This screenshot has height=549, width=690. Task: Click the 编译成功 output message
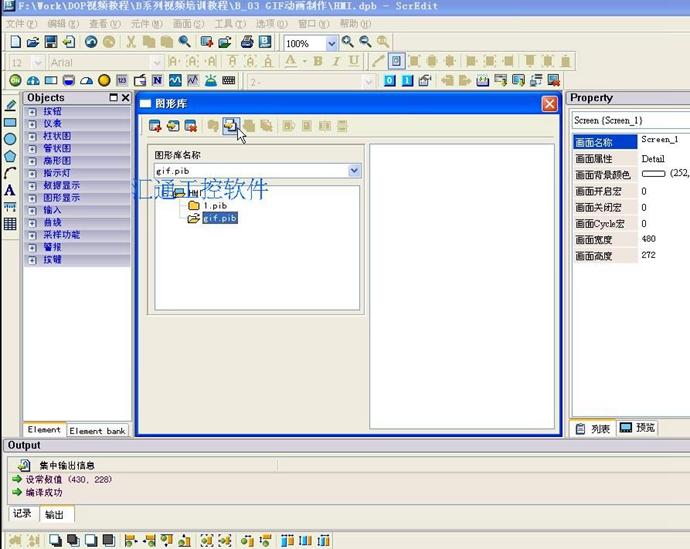tap(44, 493)
